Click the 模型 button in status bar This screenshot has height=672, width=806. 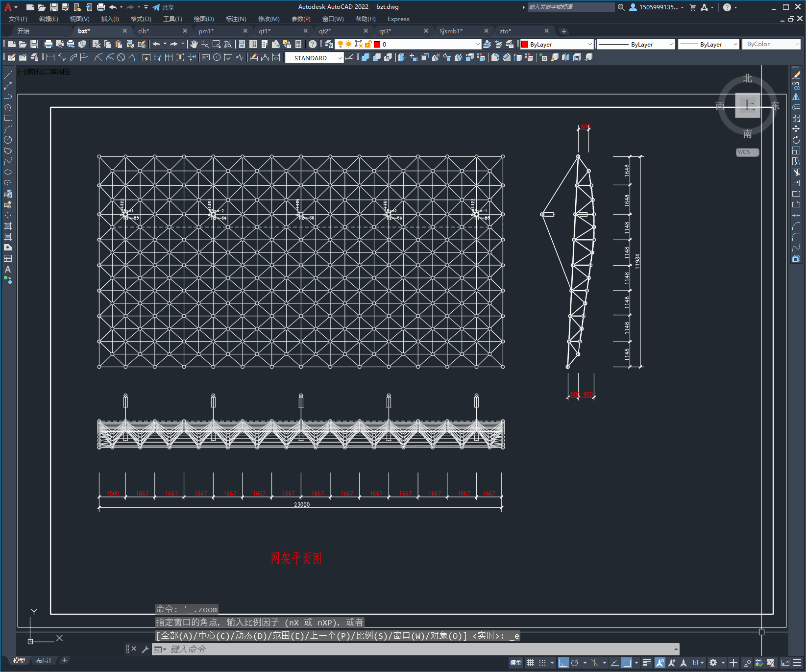[516, 663]
